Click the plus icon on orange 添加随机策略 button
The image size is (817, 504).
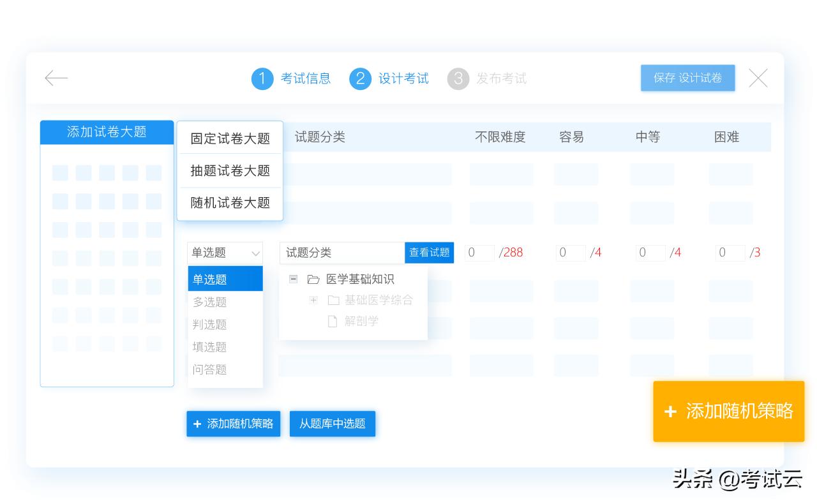[670, 411]
